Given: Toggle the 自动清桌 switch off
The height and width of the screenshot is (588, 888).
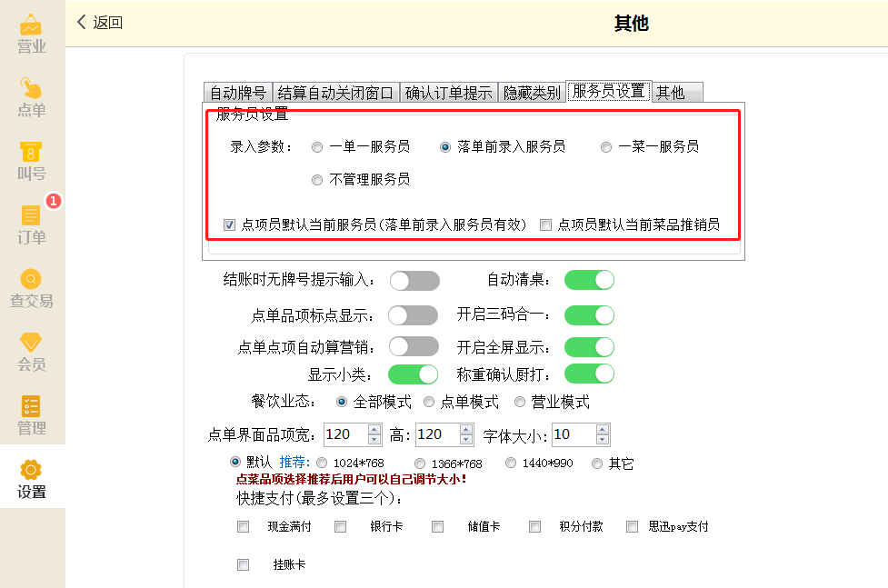Looking at the screenshot, I should pos(589,280).
